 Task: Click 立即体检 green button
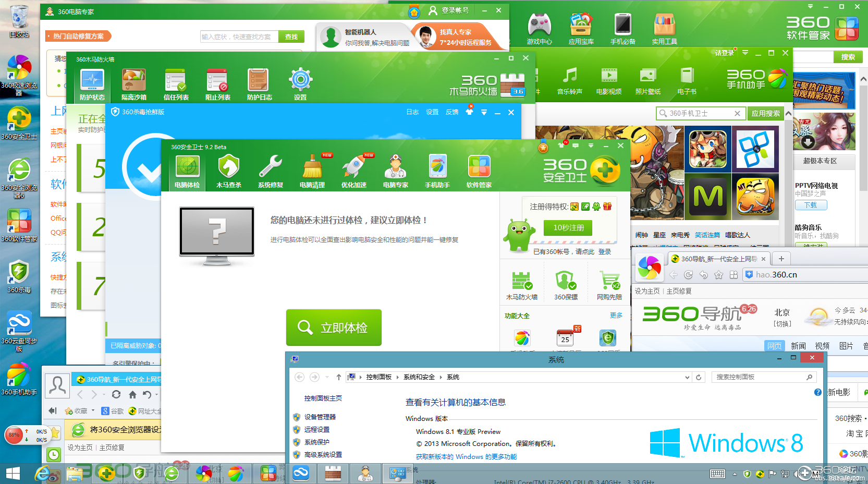tap(334, 328)
